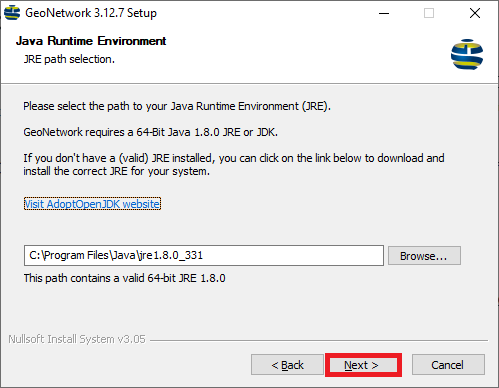Viewport: 499px width, 388px height.
Task: Click the 'GeoNetwork 3.12.7 Setup' title text
Action: pyautogui.click(x=91, y=13)
